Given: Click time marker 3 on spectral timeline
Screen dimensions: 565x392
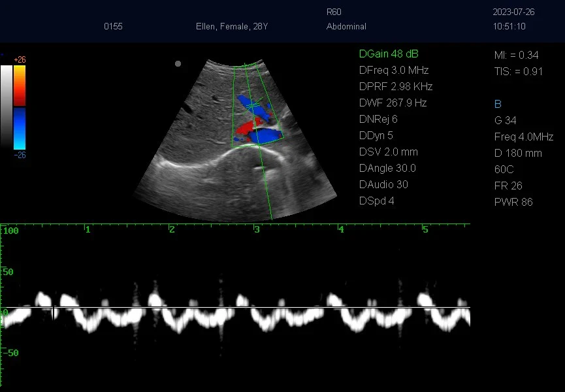Looking at the screenshot, I should pyautogui.click(x=257, y=229).
